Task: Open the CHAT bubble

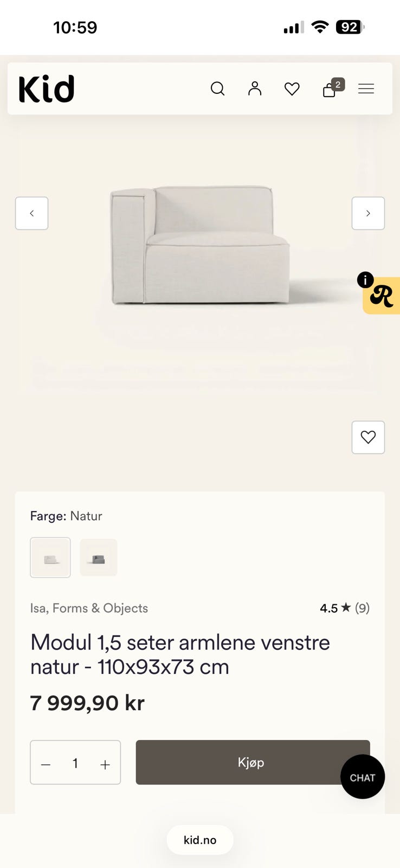Action: tap(363, 777)
